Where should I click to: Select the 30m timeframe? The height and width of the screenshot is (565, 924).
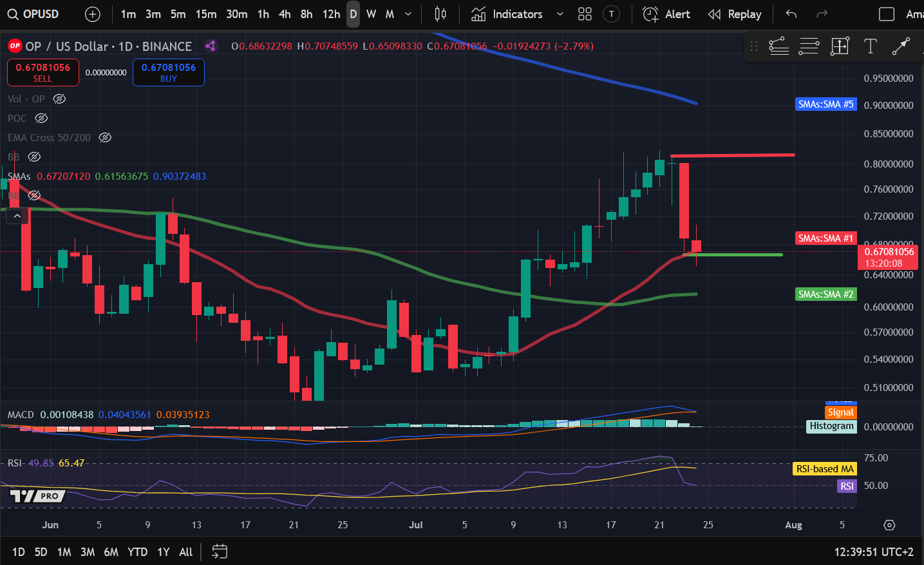click(x=237, y=14)
